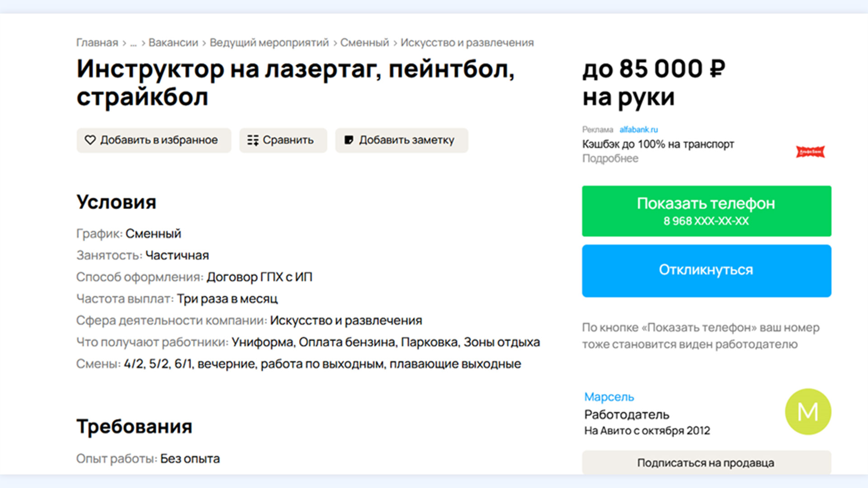Click the Добавить заметку button
The image size is (868, 488).
pos(401,140)
